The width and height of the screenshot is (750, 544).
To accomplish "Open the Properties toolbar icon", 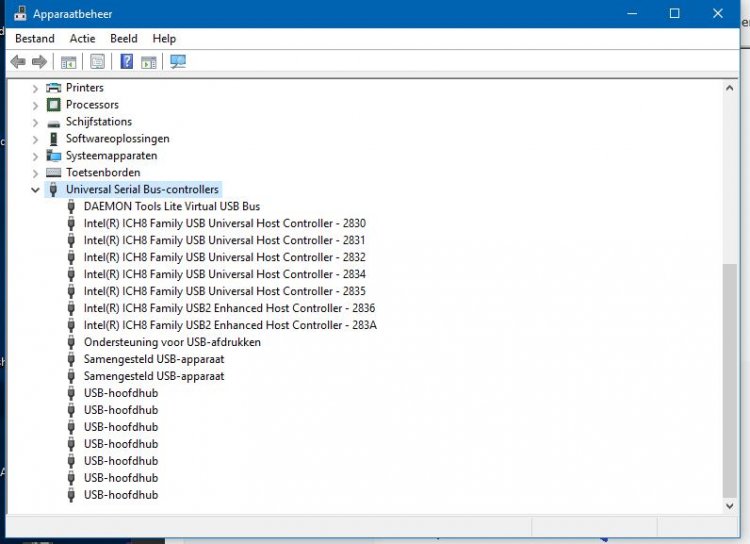I will (x=97, y=62).
